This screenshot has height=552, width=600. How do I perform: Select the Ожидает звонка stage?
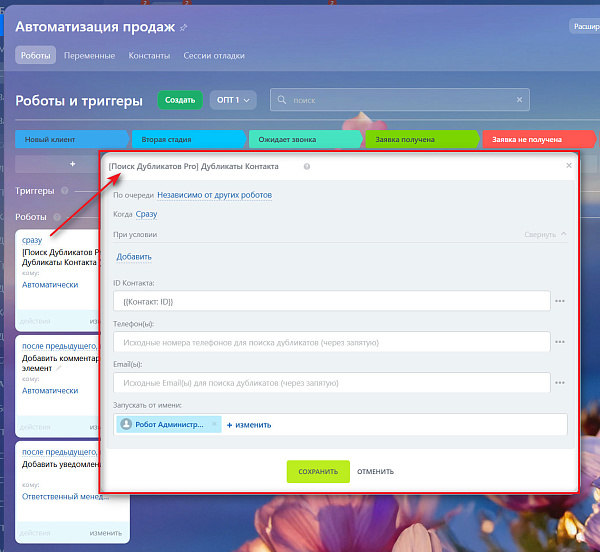coord(305,139)
